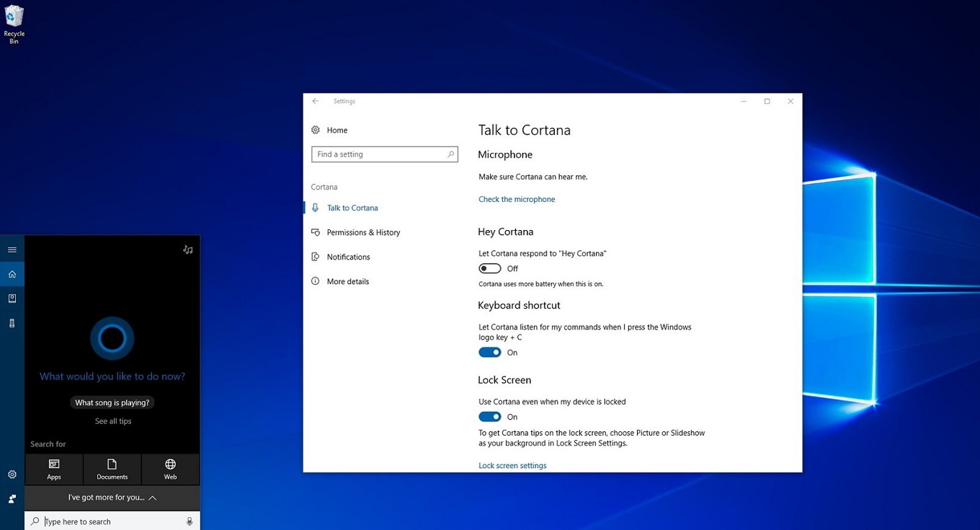Click the Type here to search box
The height and width of the screenshot is (530, 980).
112,521
